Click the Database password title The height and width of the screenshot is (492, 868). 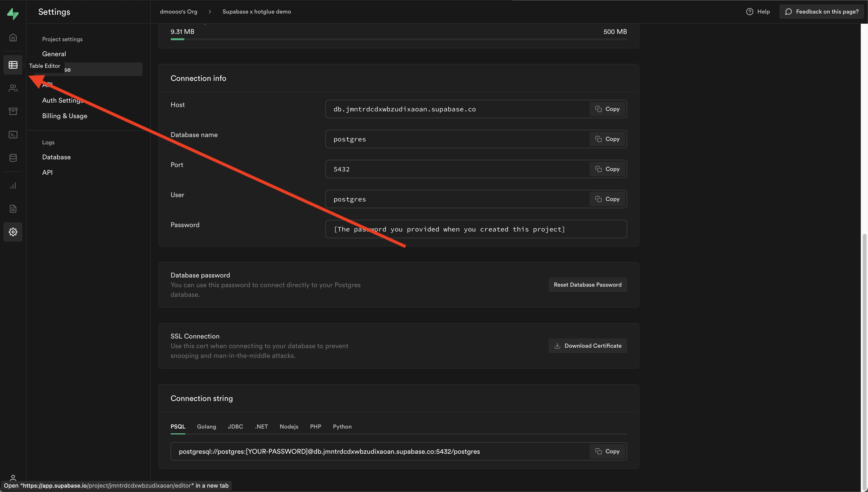[x=200, y=275]
